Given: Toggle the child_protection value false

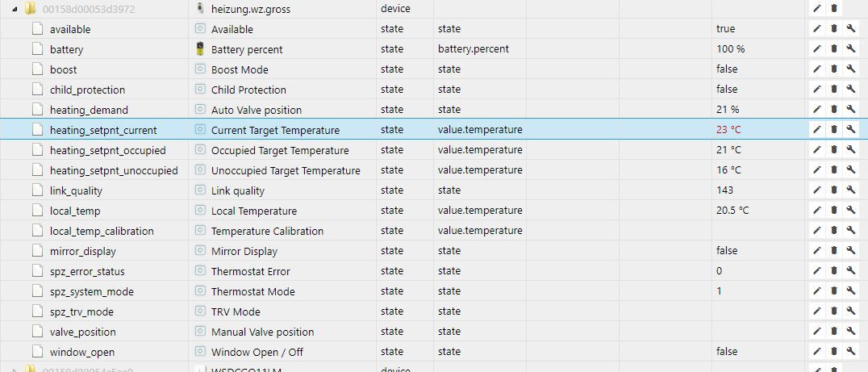Looking at the screenshot, I should (x=726, y=90).
